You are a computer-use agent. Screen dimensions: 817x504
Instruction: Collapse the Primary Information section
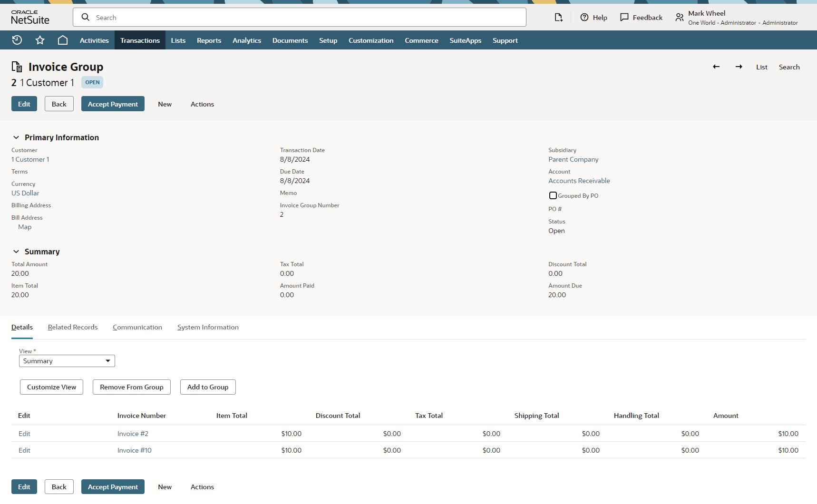pos(16,137)
